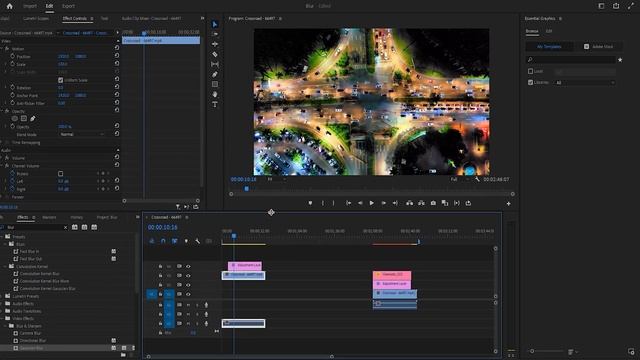Screen dimensions: 640x360
Task: Select the Ripple Edit tool
Action: (215, 44)
